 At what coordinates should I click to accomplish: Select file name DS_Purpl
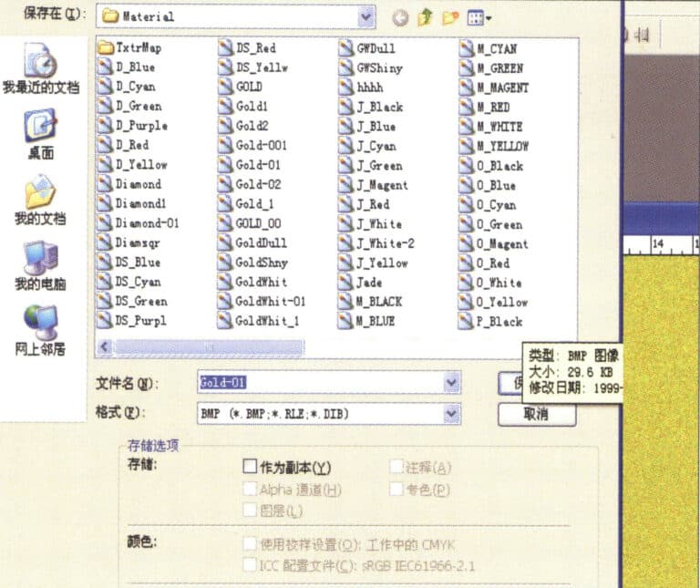tap(140, 321)
